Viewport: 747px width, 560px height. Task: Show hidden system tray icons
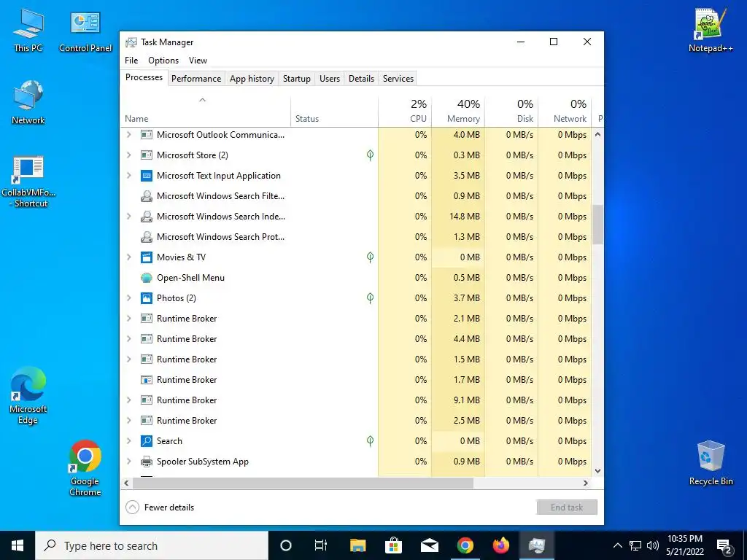click(617, 545)
